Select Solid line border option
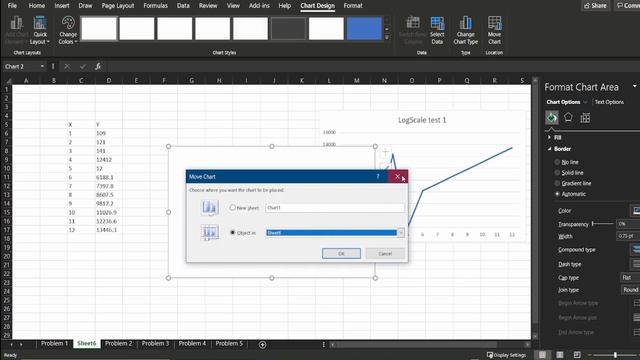 point(557,173)
